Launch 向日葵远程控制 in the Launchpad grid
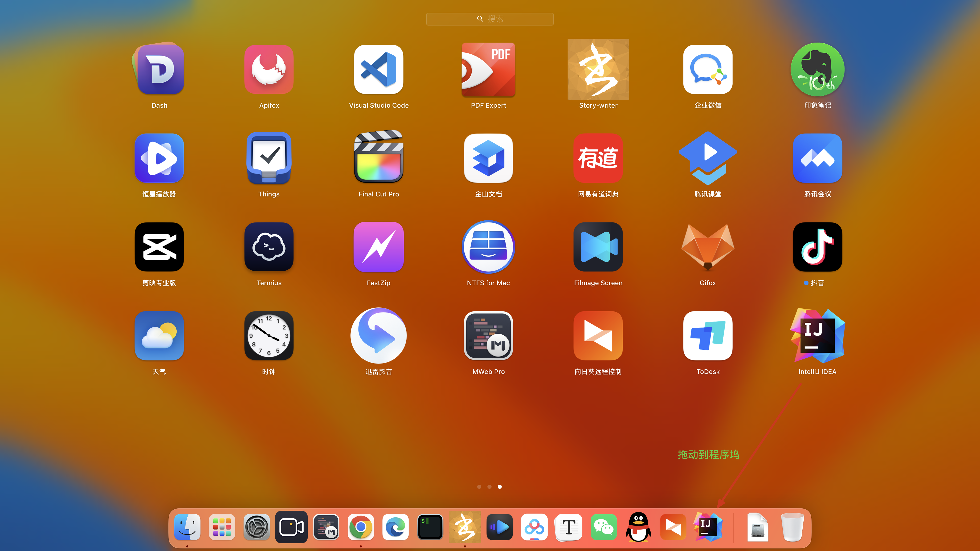Image resolution: width=980 pixels, height=551 pixels. [598, 335]
